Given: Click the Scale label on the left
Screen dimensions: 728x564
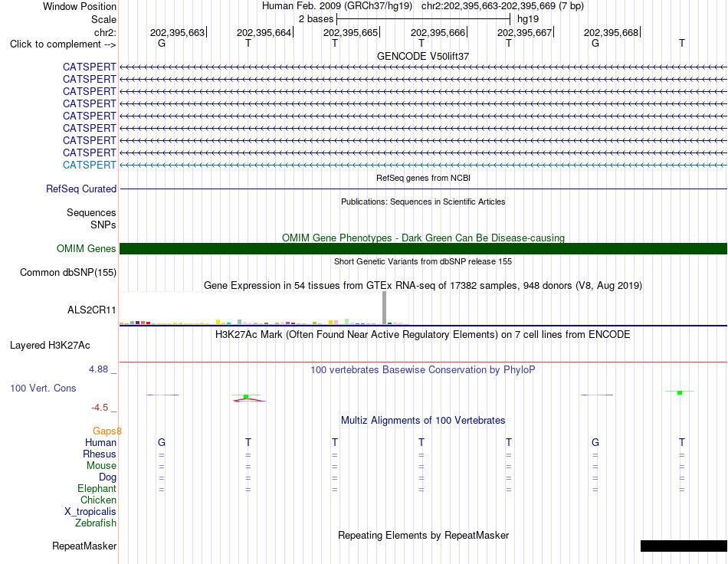Looking at the screenshot, I should [103, 19].
